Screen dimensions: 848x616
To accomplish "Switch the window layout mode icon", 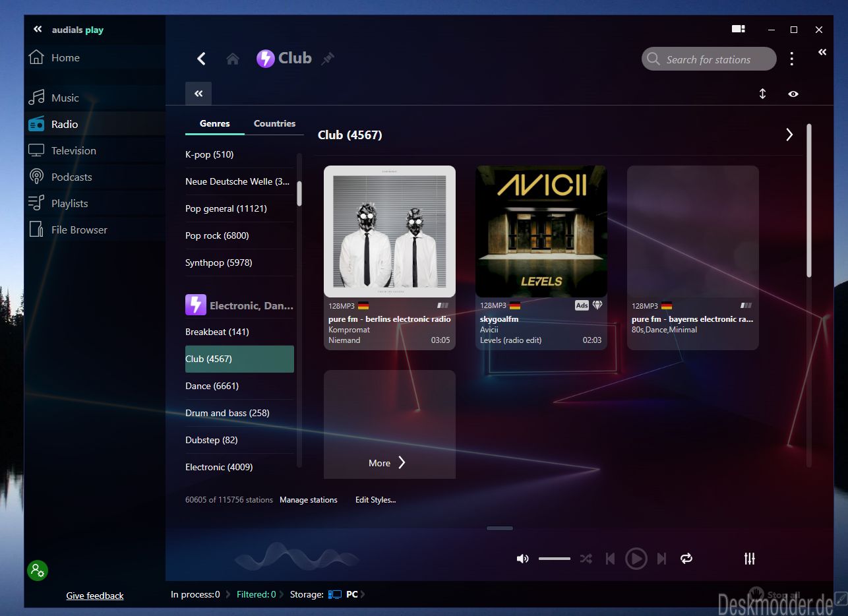I will click(738, 29).
